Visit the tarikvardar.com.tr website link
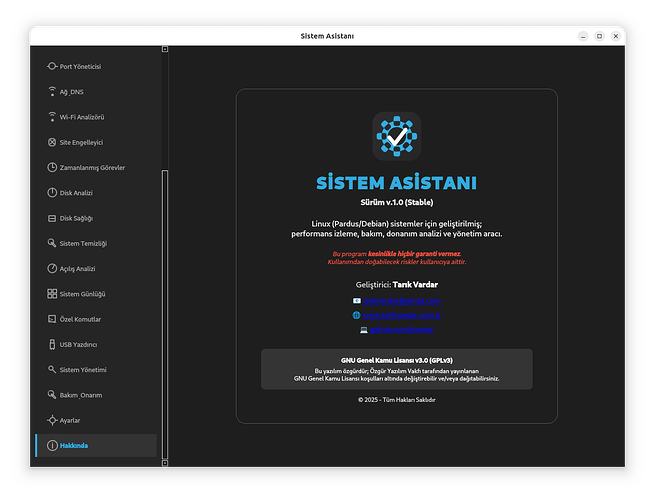 pyautogui.click(x=402, y=315)
